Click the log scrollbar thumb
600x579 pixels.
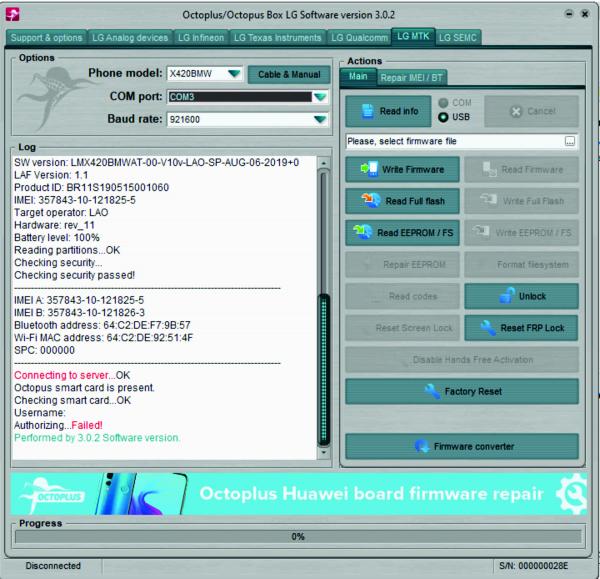pyautogui.click(x=324, y=370)
